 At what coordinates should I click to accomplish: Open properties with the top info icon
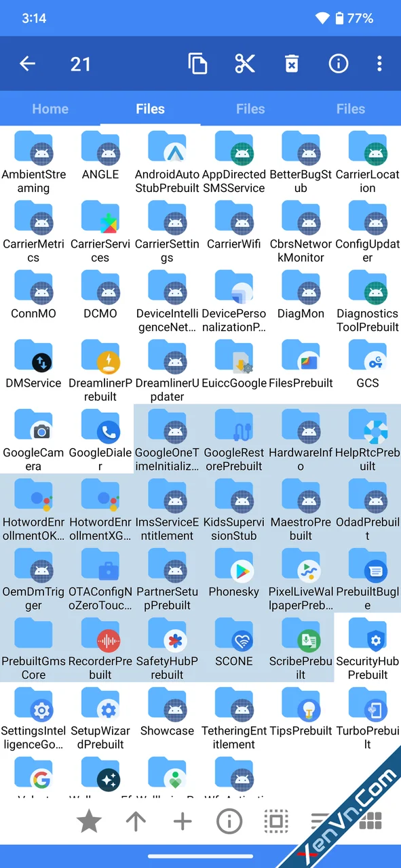(x=338, y=64)
